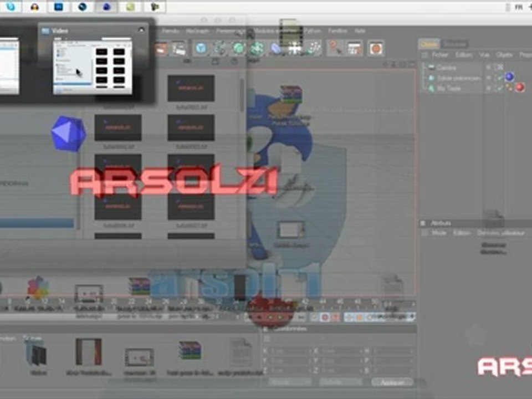This screenshot has width=532, height=399.
Task: Click the Z position coordinate field
Action: tap(290, 371)
